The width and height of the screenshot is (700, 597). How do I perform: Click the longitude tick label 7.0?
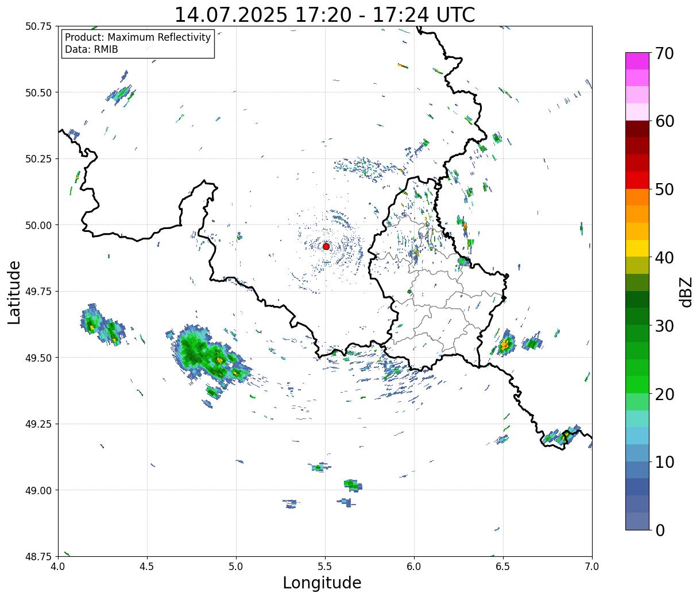pos(592,566)
